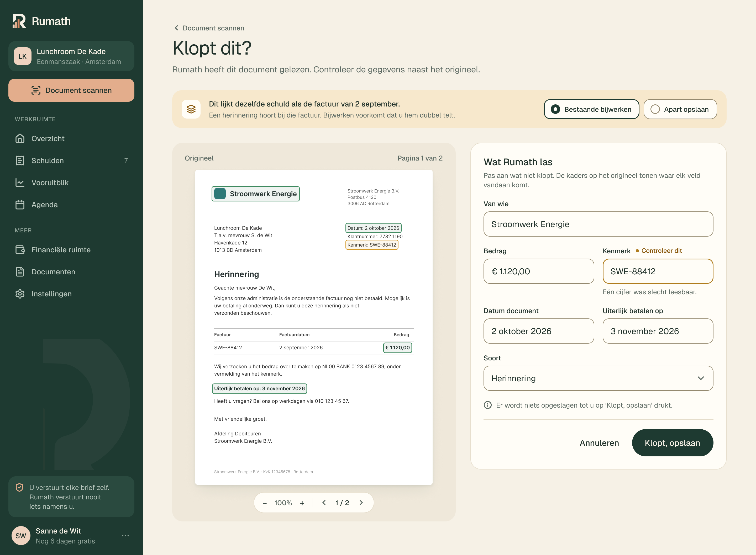The width and height of the screenshot is (756, 555).
Task: Click the SW user avatar
Action: click(21, 536)
